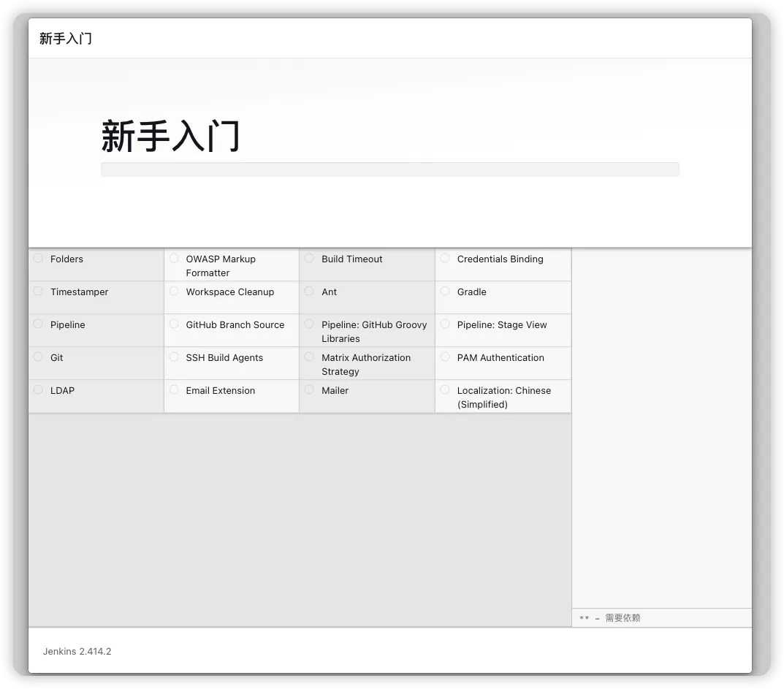This screenshot has height=689, width=784.
Task: Click the circle beside Matrix Authorization Strategy
Action: pos(310,357)
